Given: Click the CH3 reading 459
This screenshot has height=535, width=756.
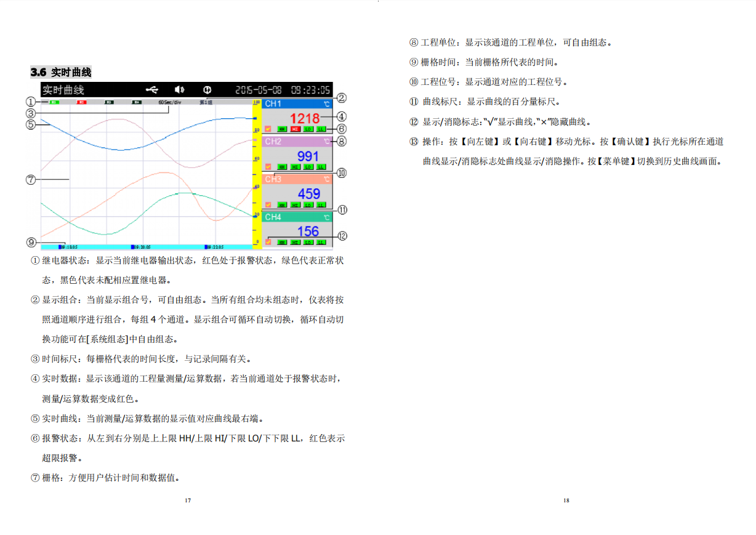Looking at the screenshot, I should (308, 193).
